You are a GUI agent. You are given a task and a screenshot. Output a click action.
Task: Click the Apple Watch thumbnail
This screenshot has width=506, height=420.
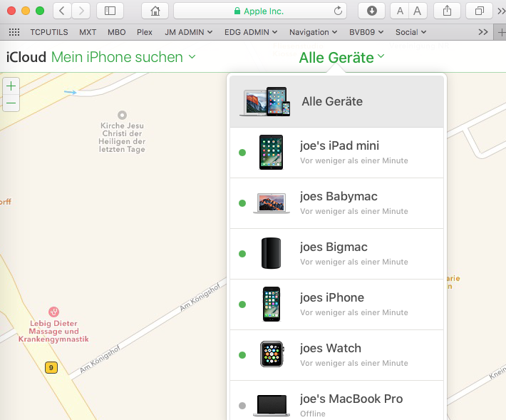pos(272,354)
